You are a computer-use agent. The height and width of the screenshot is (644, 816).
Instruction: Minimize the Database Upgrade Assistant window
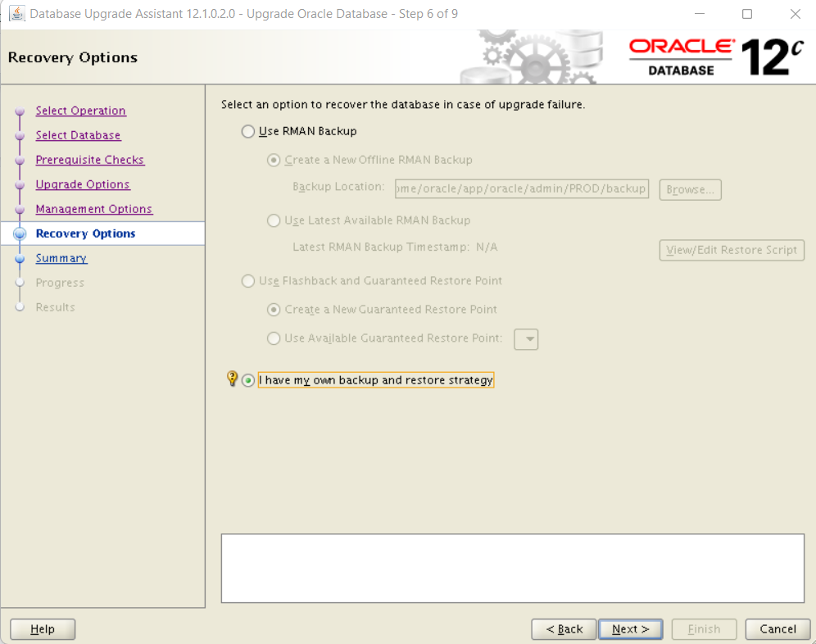(x=700, y=14)
